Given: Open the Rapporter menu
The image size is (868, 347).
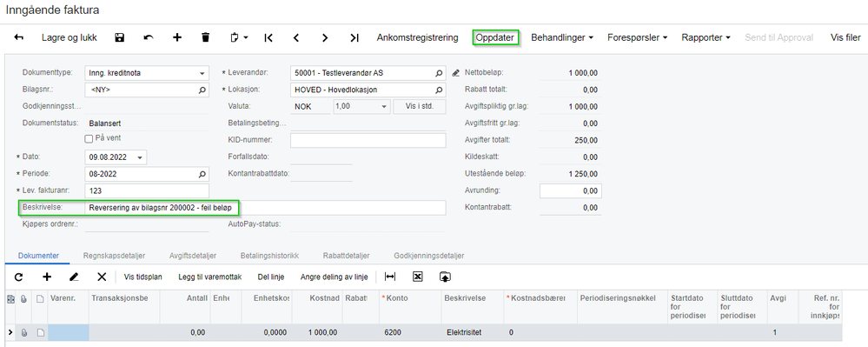Looking at the screenshot, I should pos(706,37).
